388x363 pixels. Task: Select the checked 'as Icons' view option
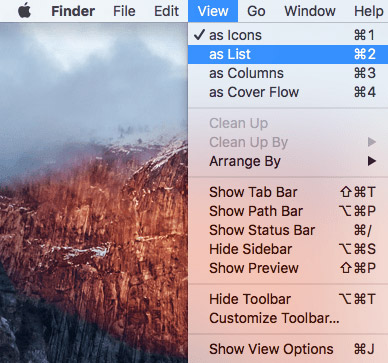coord(288,35)
